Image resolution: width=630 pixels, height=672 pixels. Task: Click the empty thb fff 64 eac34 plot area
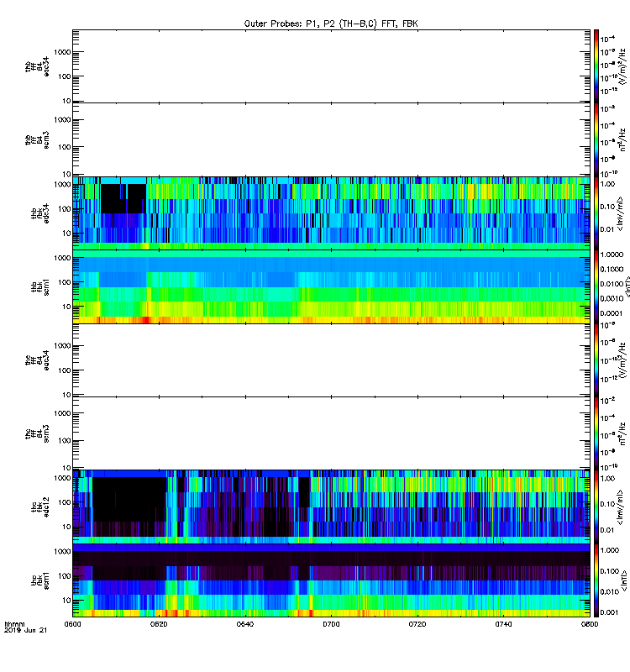coord(331,66)
